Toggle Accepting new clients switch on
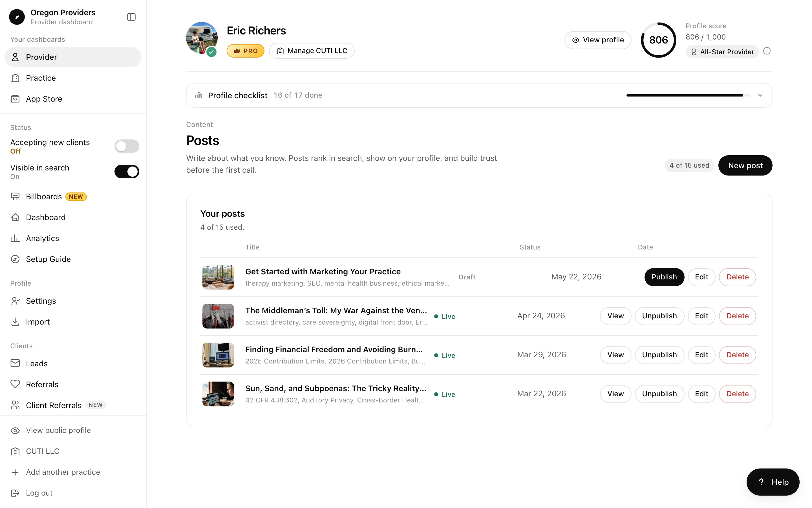 coord(127,146)
